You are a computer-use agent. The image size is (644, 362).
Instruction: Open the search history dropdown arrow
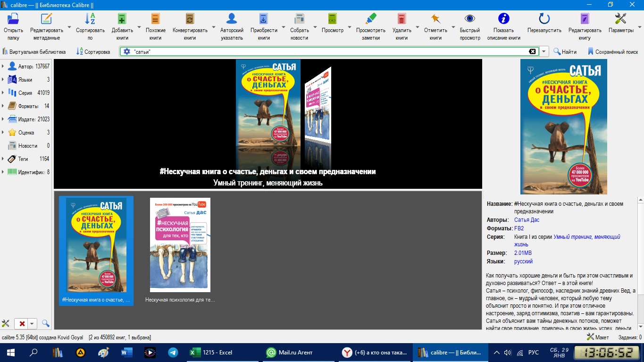pyautogui.click(x=544, y=52)
